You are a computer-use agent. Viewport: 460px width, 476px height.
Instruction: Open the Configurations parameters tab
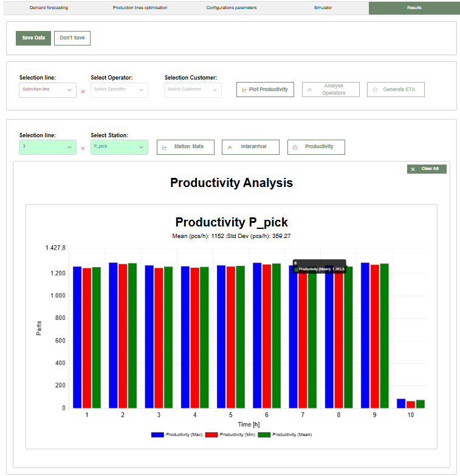(232, 7)
